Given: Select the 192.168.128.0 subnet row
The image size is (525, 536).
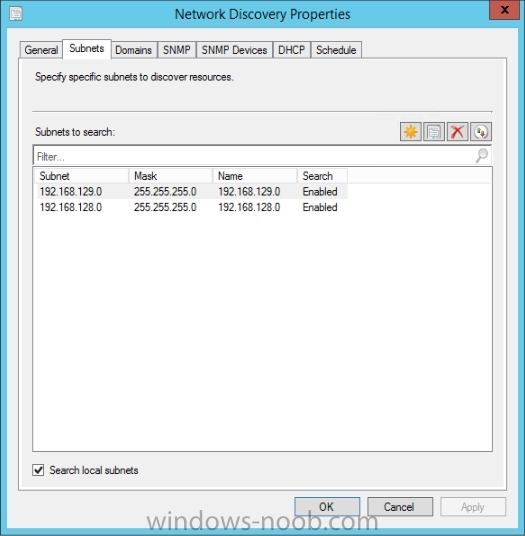Looking at the screenshot, I should [x=191, y=207].
